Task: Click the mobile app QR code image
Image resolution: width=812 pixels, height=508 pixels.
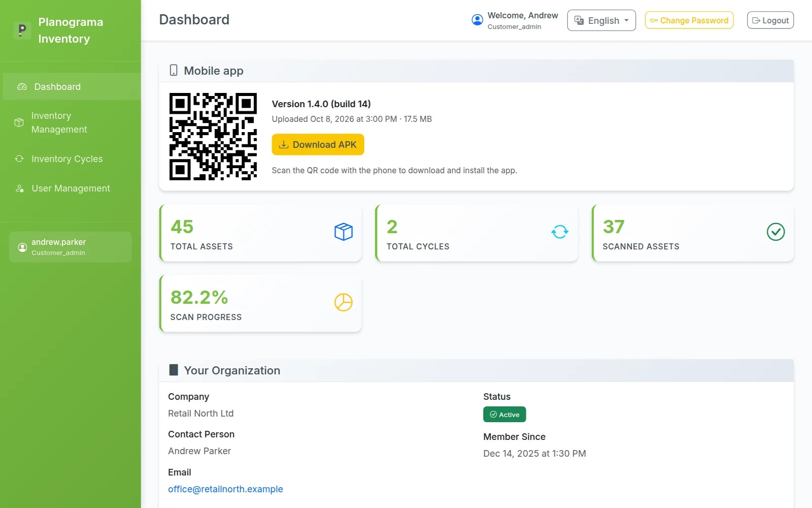Action: click(x=213, y=137)
